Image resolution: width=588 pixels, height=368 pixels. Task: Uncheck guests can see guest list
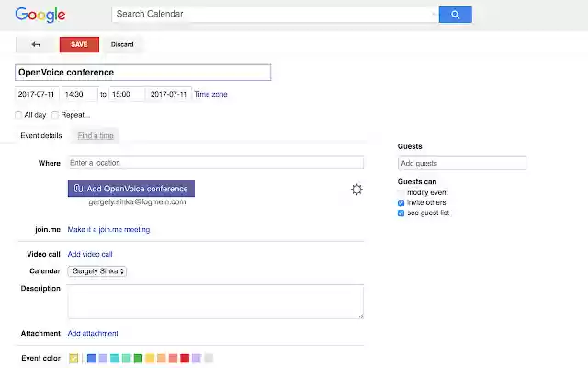tap(401, 213)
